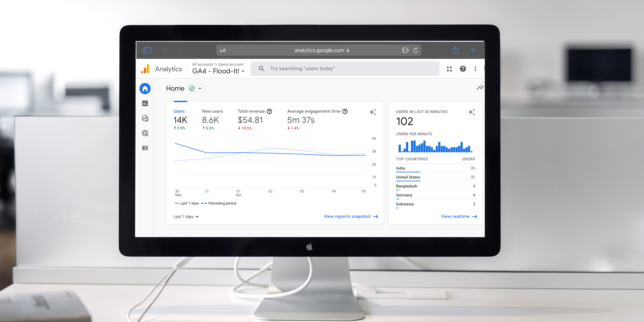Click the sparkle icon on realtime card
644x322 pixels.
[472, 112]
